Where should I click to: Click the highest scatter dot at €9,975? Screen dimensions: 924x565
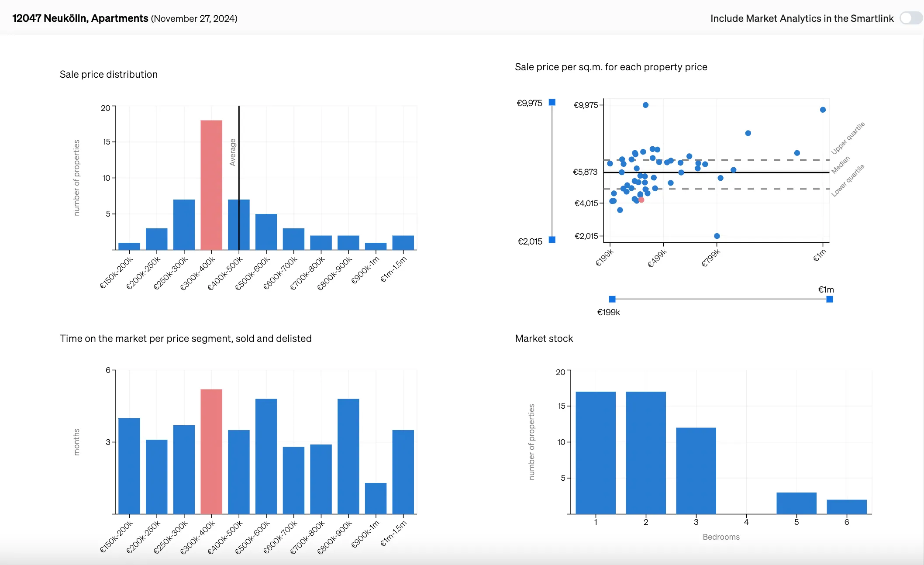tap(645, 105)
